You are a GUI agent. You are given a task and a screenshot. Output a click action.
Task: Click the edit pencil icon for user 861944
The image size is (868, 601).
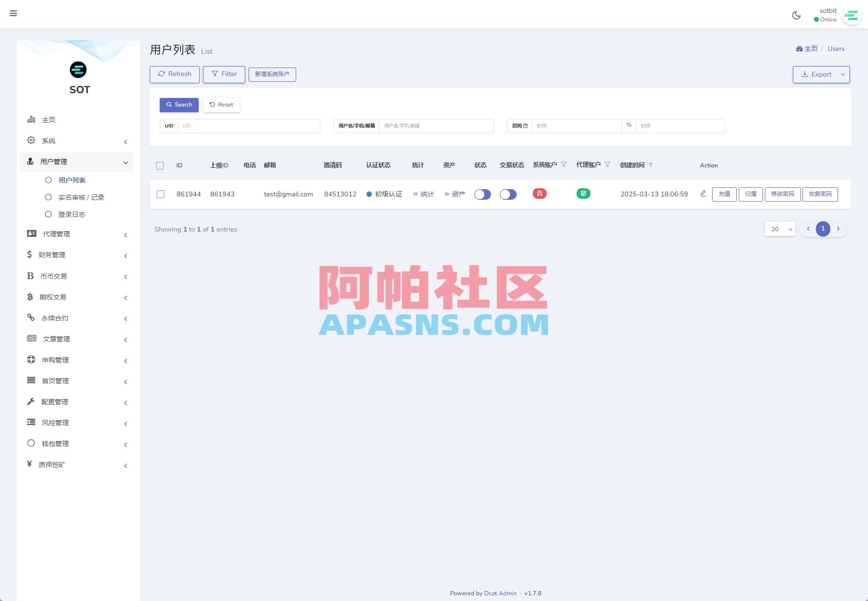pos(703,194)
